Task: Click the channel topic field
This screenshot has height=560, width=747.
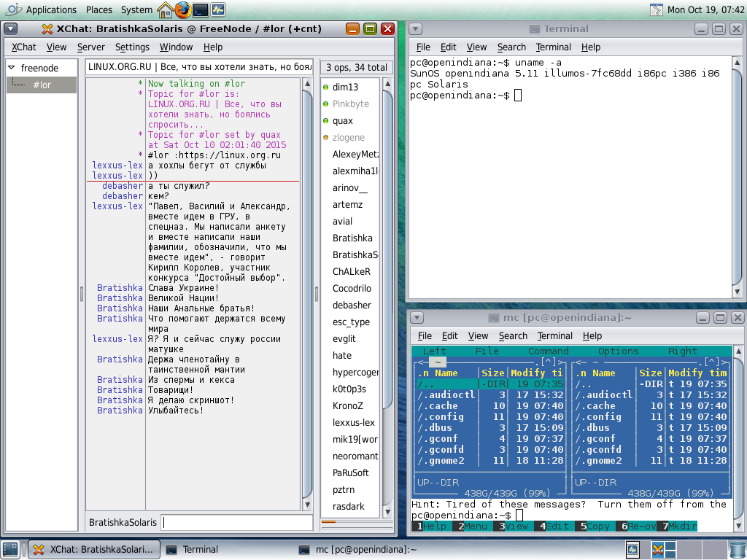Action: pos(200,66)
